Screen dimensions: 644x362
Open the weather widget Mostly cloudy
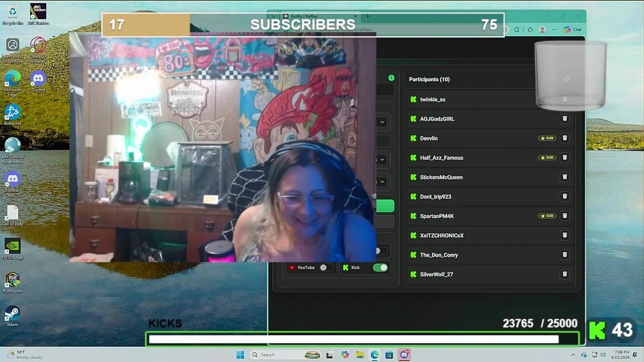point(24,355)
